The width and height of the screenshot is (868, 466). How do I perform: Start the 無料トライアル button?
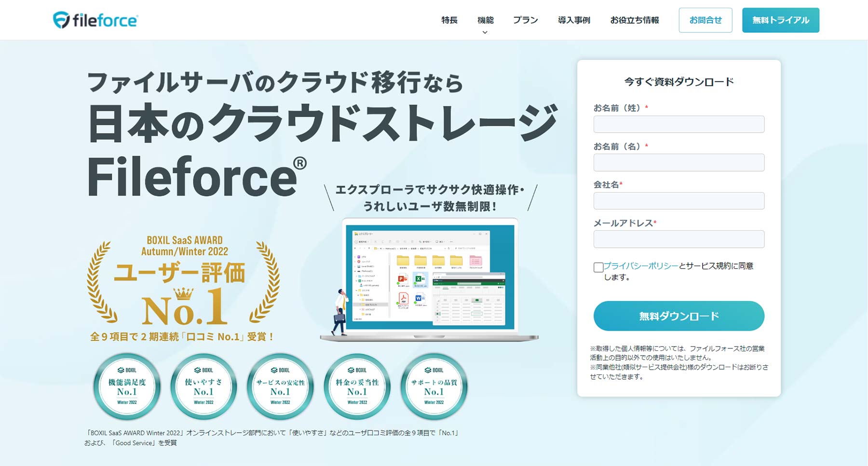(781, 20)
